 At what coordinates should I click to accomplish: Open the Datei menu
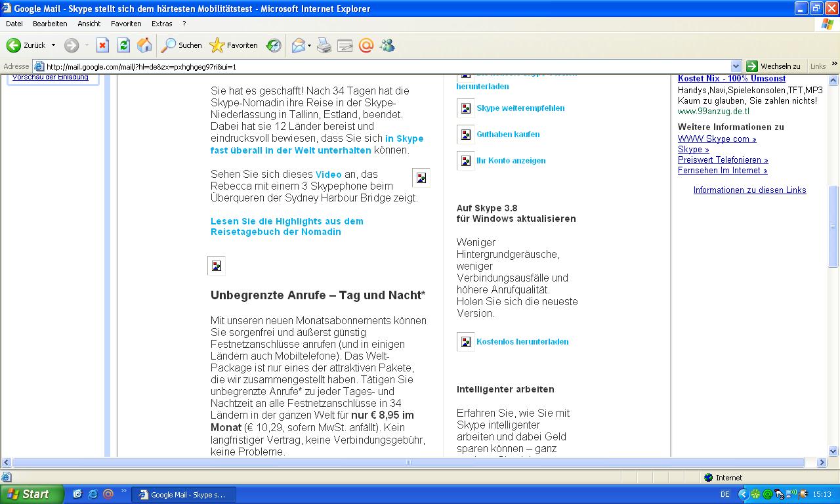[14, 24]
